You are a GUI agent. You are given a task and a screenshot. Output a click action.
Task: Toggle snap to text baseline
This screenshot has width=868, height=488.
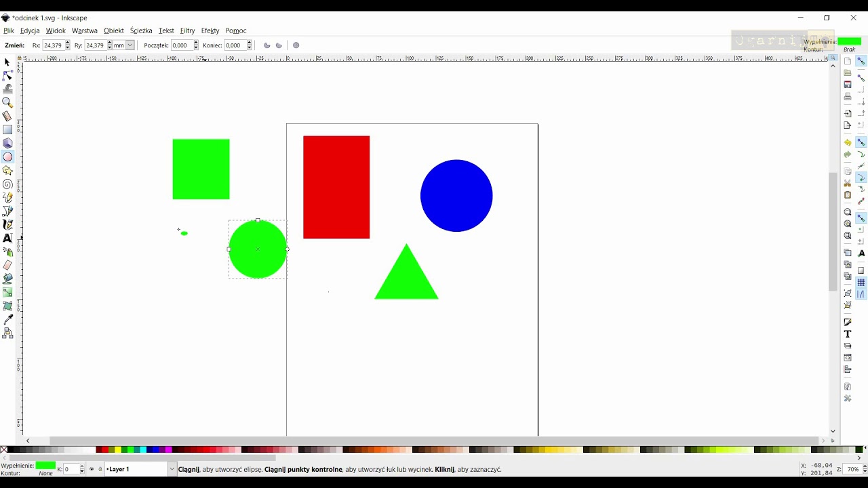(861, 253)
